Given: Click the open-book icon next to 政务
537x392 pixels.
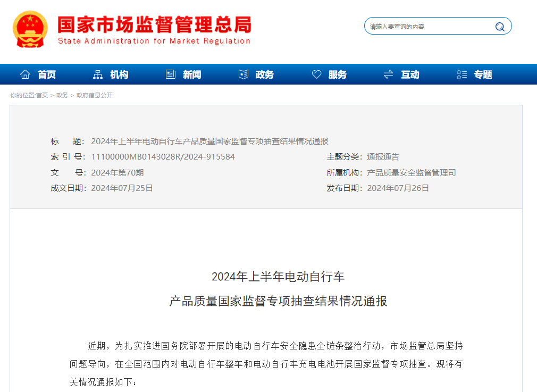Looking at the screenshot, I should coord(243,74).
